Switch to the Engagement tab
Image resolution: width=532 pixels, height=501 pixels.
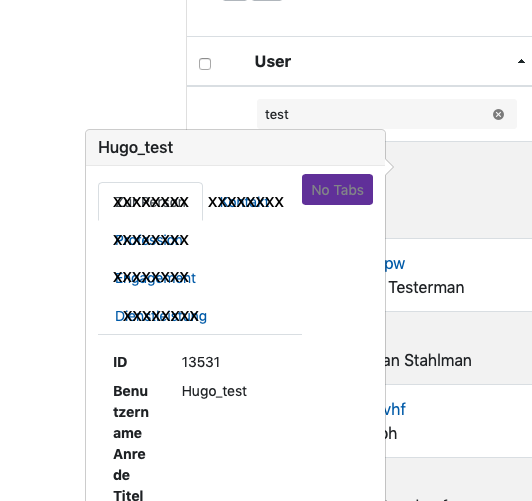155,278
